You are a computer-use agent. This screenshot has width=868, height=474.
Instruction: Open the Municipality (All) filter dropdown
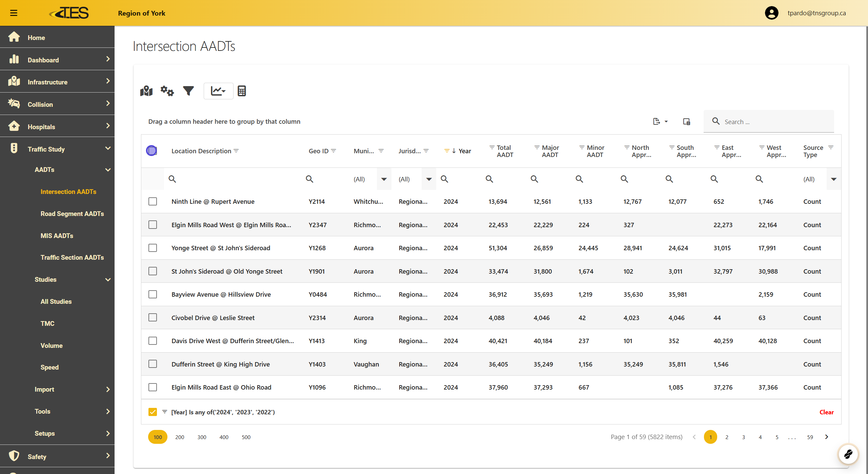click(384, 179)
